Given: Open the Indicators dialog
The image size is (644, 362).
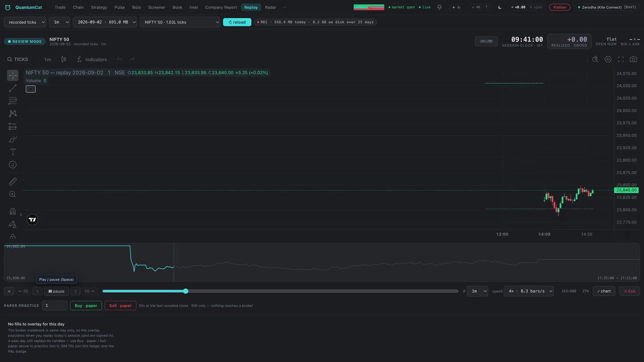Looking at the screenshot, I should [92, 59].
